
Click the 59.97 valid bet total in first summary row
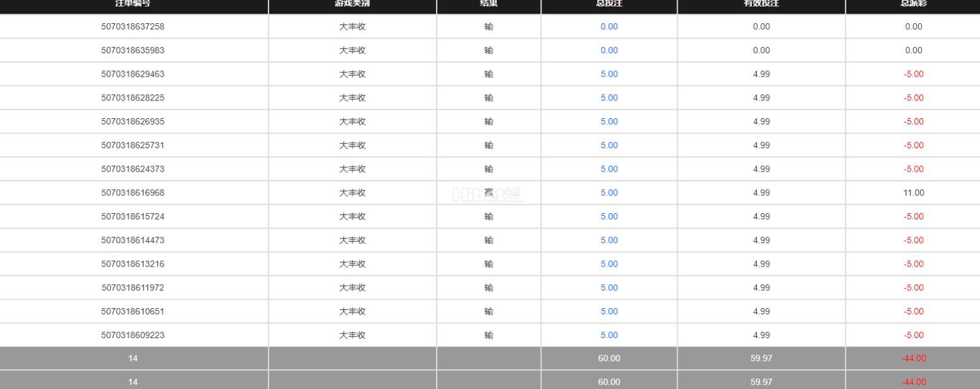pos(761,358)
